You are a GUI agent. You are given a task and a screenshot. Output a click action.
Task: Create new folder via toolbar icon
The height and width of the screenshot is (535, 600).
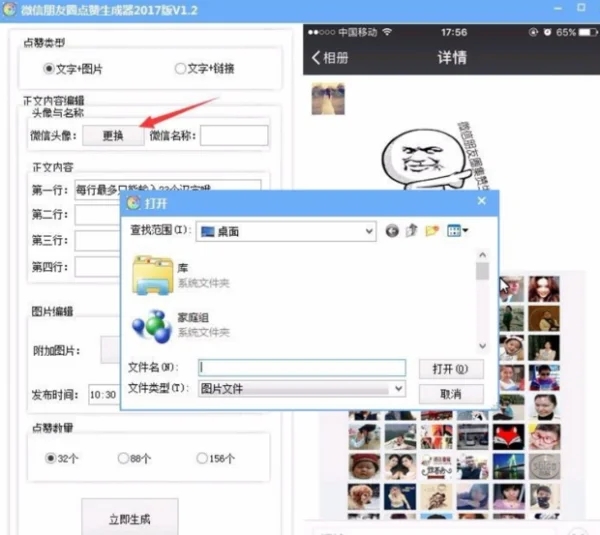point(432,230)
